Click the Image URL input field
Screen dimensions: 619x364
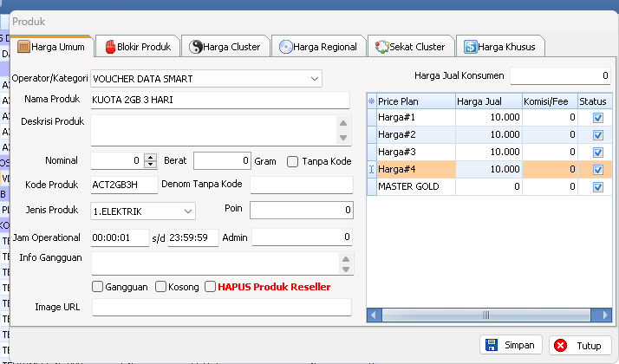(x=221, y=307)
